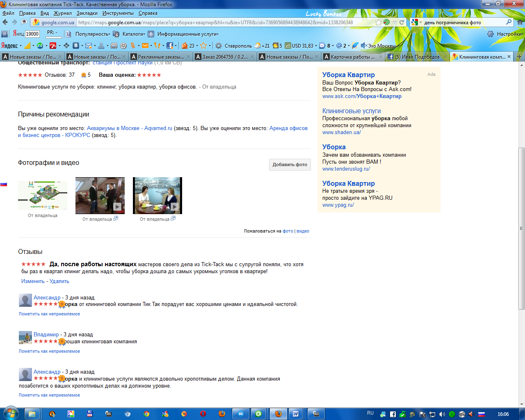Open a new tab with the plus button
The height and width of the screenshot is (420, 525).
(519, 57)
